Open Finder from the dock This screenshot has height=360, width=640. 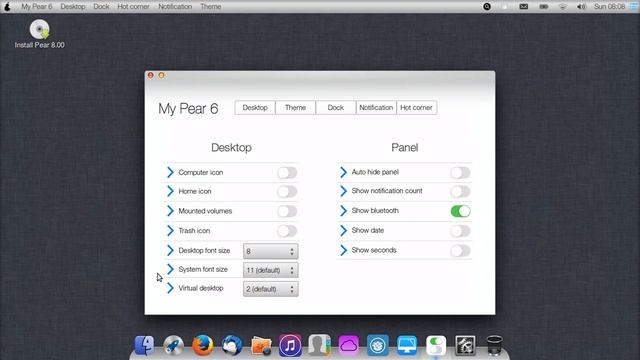(144, 345)
